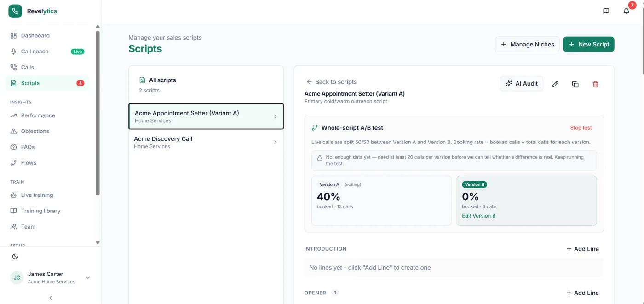Expand James Carter account menu
Screen dimensions: 644x304
click(x=88, y=278)
